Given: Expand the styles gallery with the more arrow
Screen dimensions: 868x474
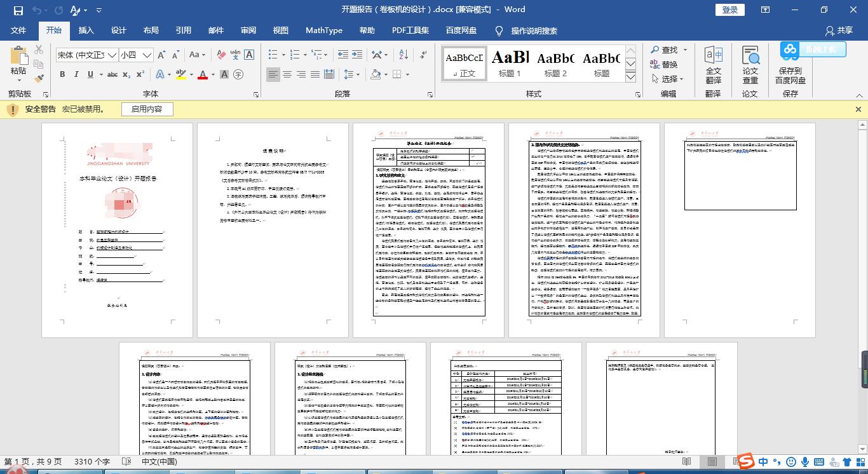Looking at the screenshot, I should click(630, 78).
